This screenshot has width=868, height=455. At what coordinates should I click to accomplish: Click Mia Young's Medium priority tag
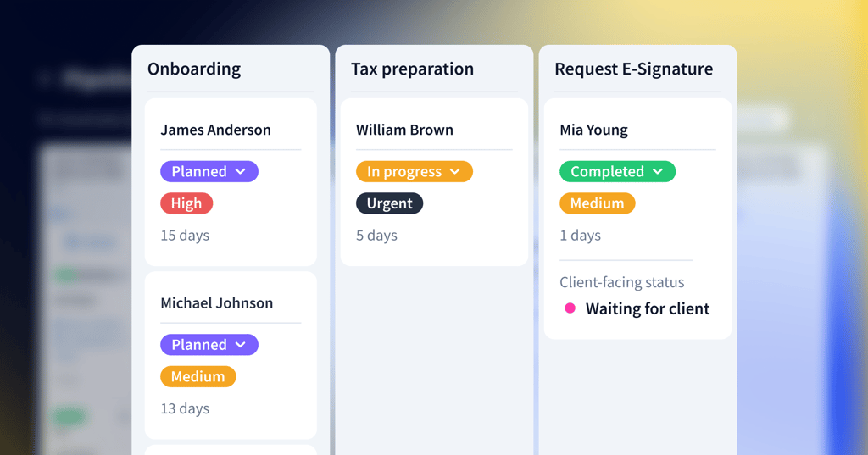[597, 203]
